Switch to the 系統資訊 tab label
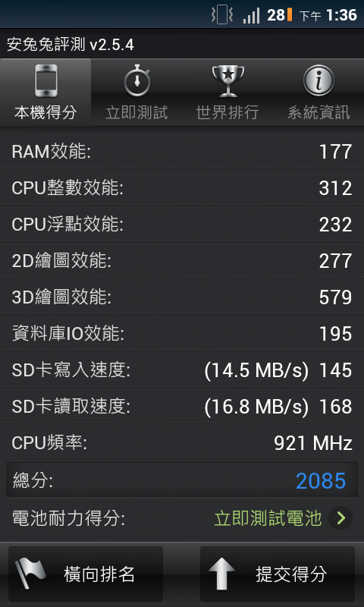Screen dimensions: 364x607 coord(318,112)
